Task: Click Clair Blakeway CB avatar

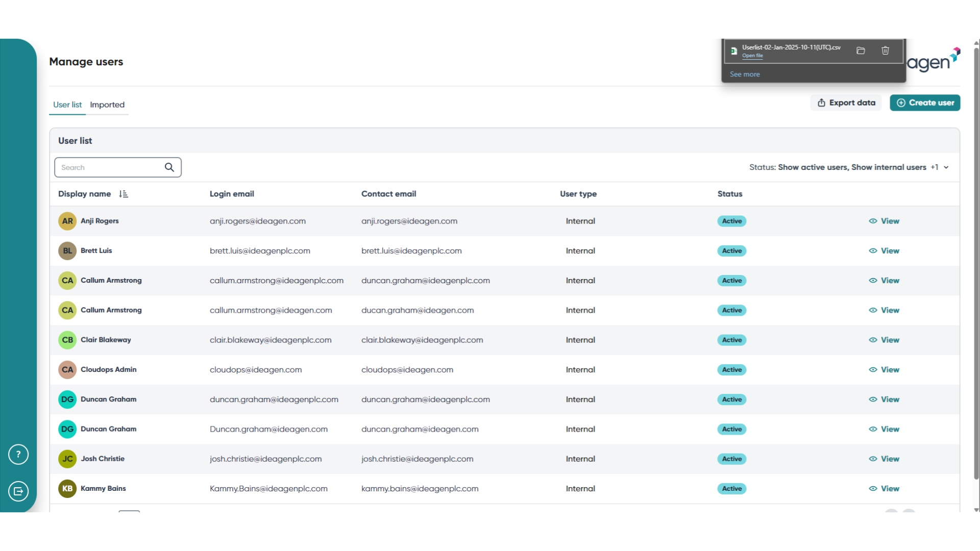Action: coord(67,340)
